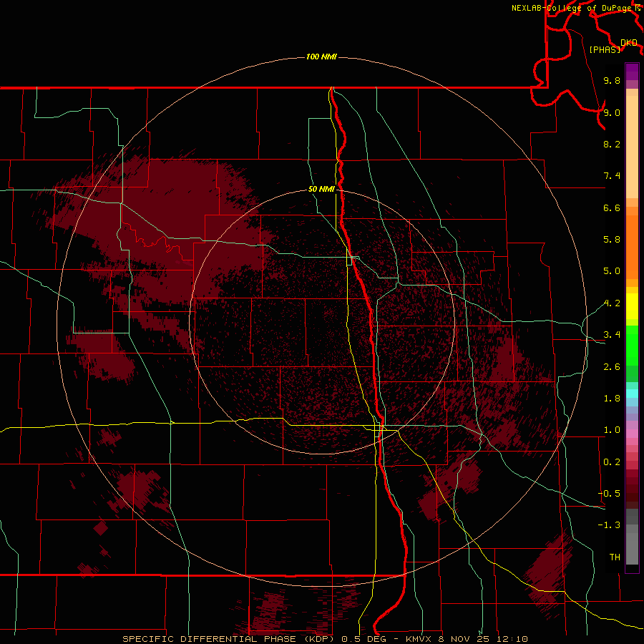Screen dimensions: 644x644
Task: Click the 5.8 value on the scale
Action: pos(612,240)
